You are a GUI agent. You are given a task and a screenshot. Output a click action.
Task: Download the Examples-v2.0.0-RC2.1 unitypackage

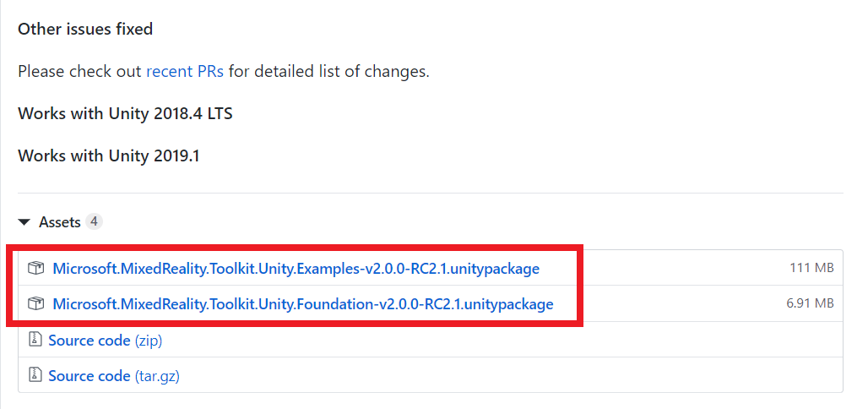(296, 269)
